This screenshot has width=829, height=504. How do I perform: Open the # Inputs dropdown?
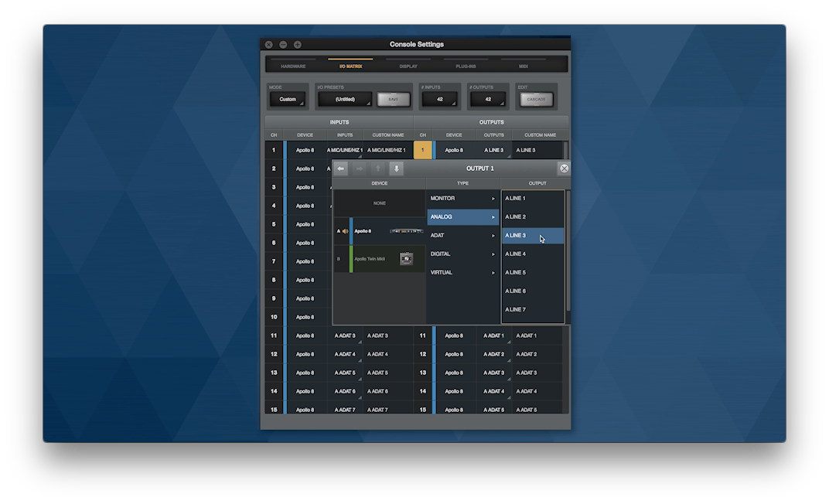click(440, 100)
